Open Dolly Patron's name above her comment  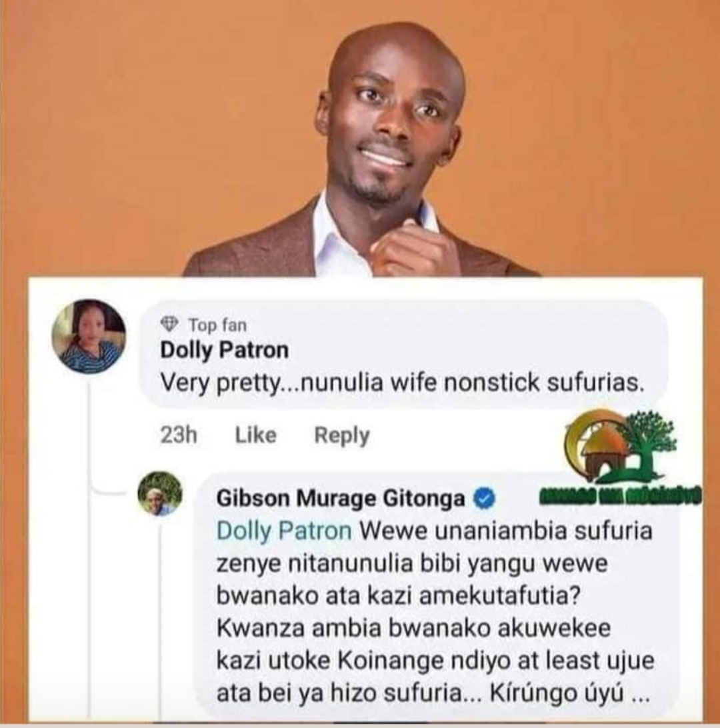coord(224,350)
